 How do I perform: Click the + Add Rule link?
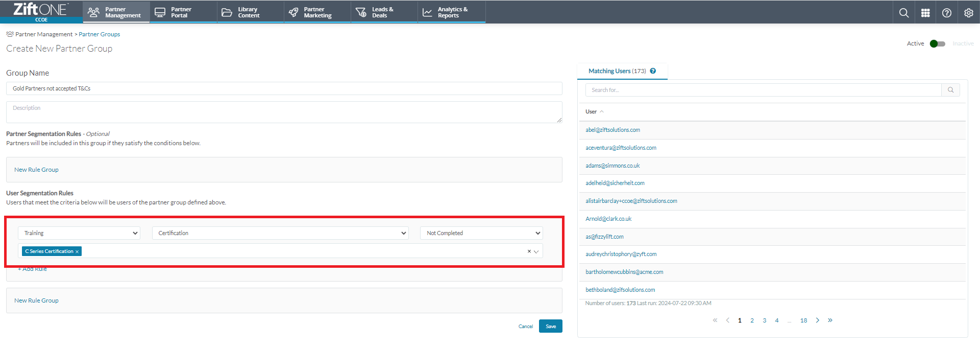click(x=32, y=269)
